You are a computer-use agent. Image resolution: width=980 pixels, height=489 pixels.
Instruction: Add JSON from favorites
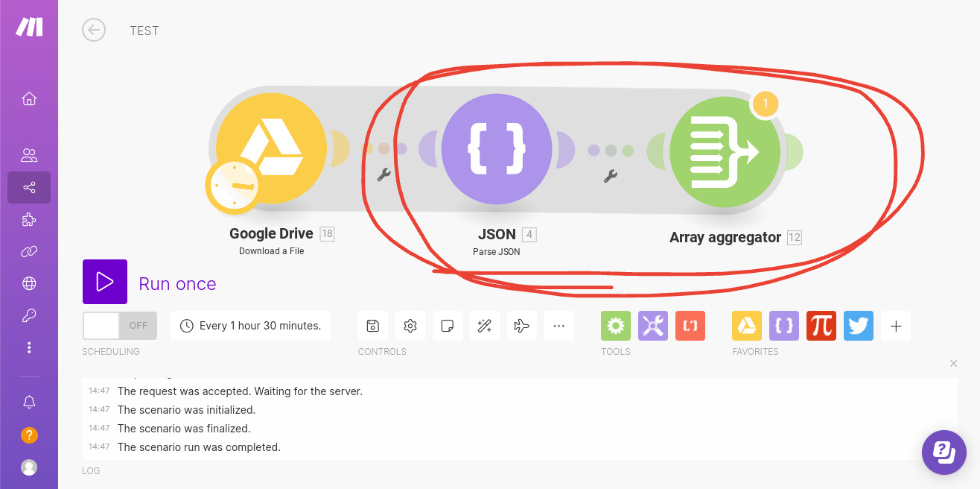coord(784,326)
